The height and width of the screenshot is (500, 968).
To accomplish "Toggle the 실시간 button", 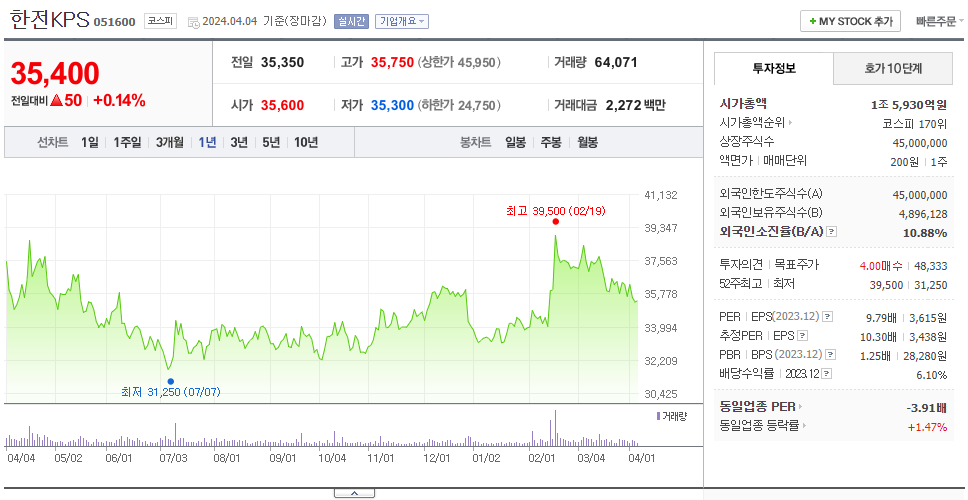I will 351,21.
